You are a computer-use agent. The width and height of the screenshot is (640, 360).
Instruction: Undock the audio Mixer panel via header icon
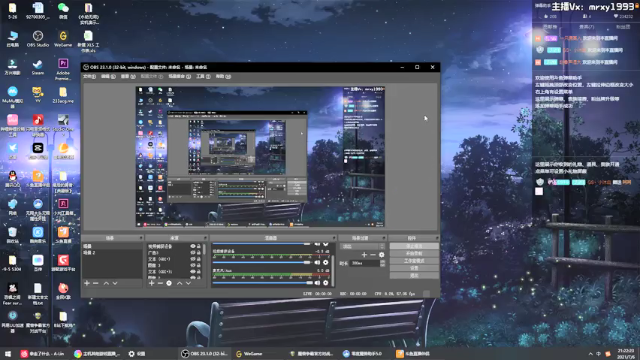[x=334, y=238]
